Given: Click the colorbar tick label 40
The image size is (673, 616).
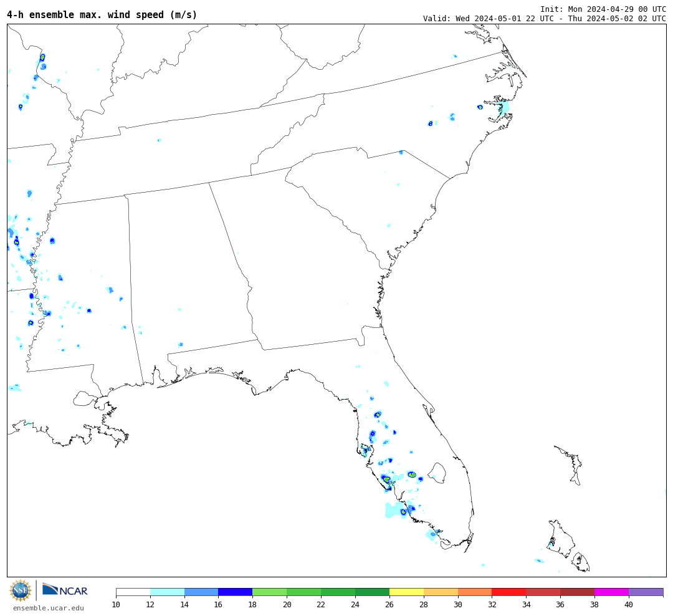Looking at the screenshot, I should click(629, 605).
